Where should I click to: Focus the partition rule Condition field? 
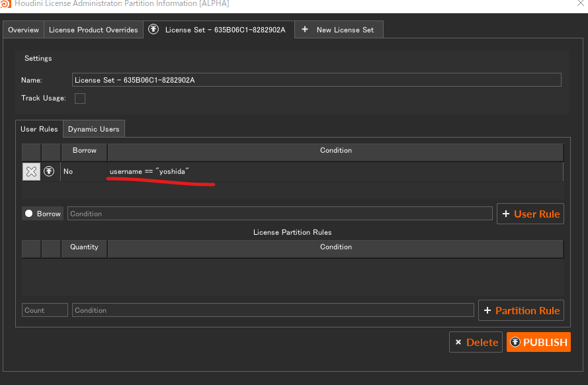coord(273,310)
